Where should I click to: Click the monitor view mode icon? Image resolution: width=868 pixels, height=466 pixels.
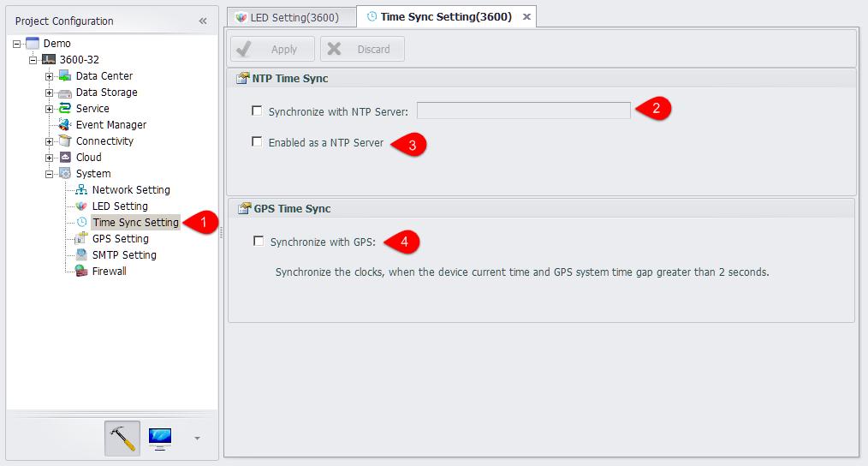pyautogui.click(x=160, y=438)
